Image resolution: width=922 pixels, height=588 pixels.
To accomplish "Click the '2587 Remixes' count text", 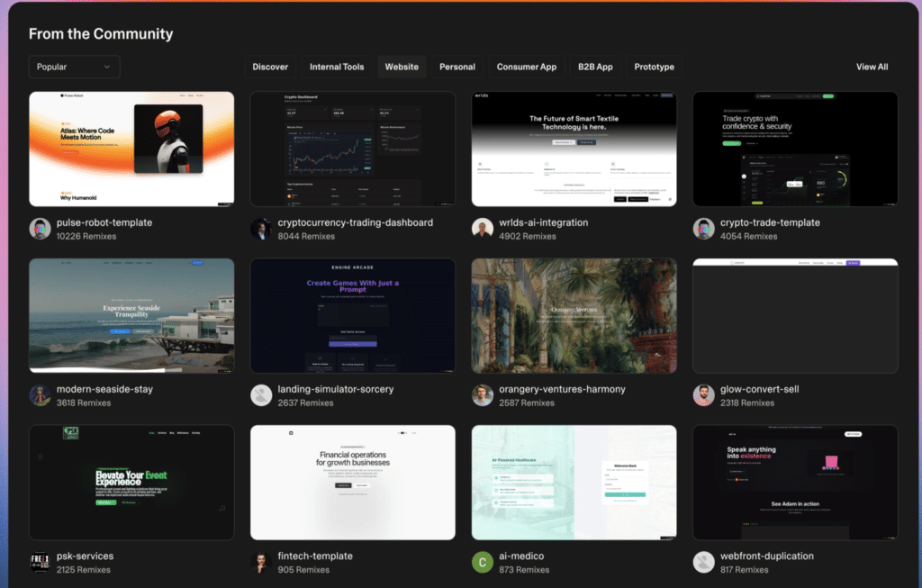I will (526, 403).
